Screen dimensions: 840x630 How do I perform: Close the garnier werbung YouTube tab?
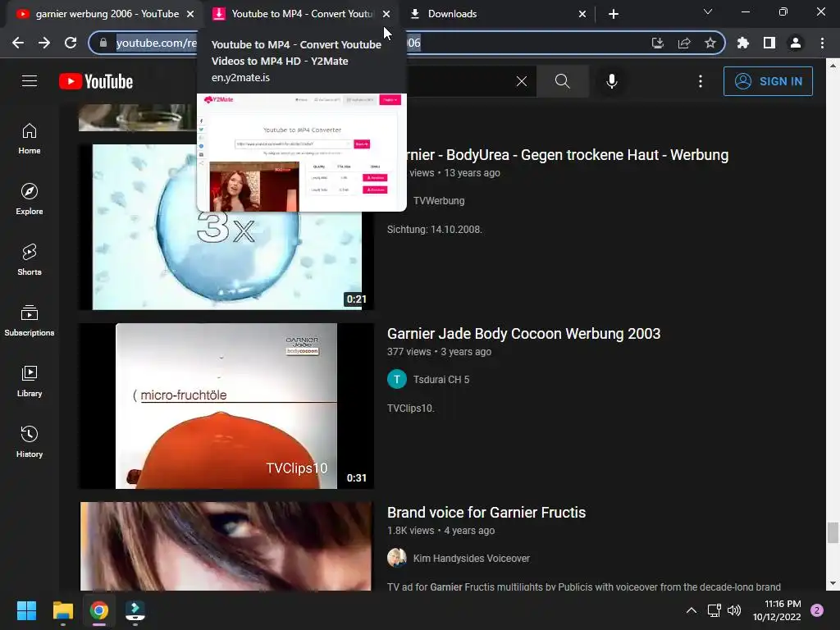190,14
